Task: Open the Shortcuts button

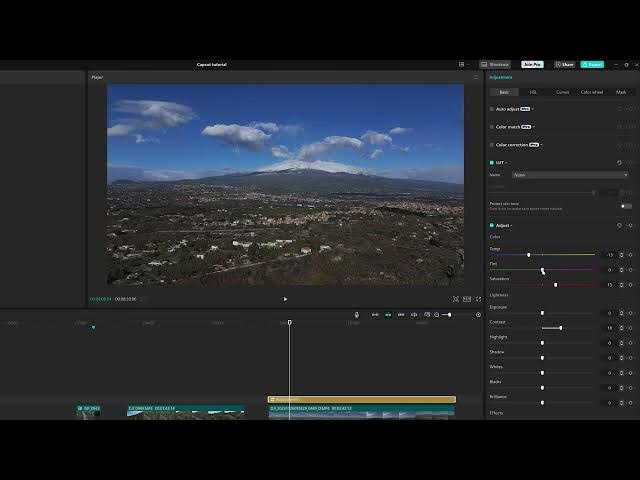Action: [495, 64]
